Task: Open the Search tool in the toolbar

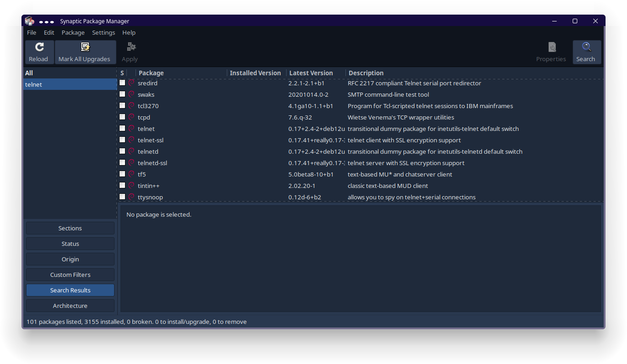Action: 586,47
